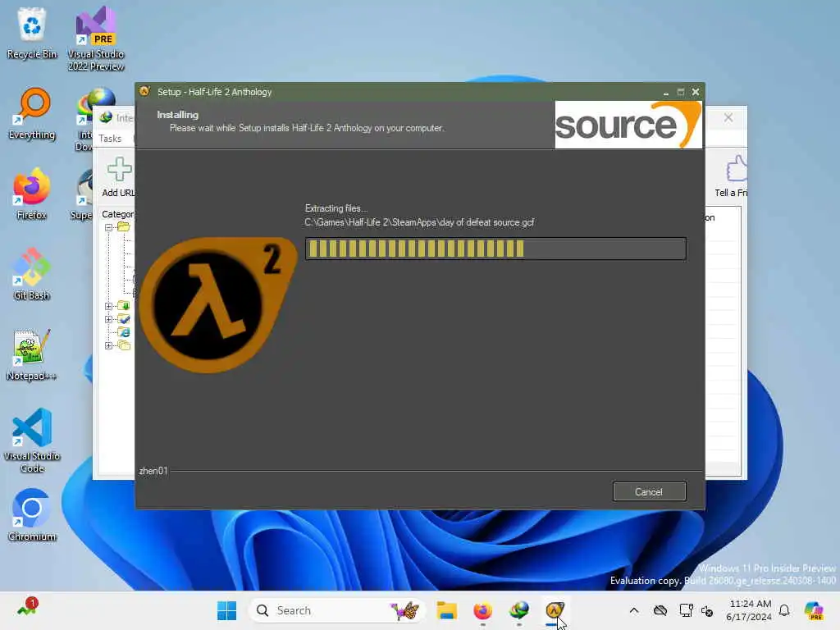Select the blue checkmark folder in categories
The height and width of the screenshot is (630, 840).
124,319
